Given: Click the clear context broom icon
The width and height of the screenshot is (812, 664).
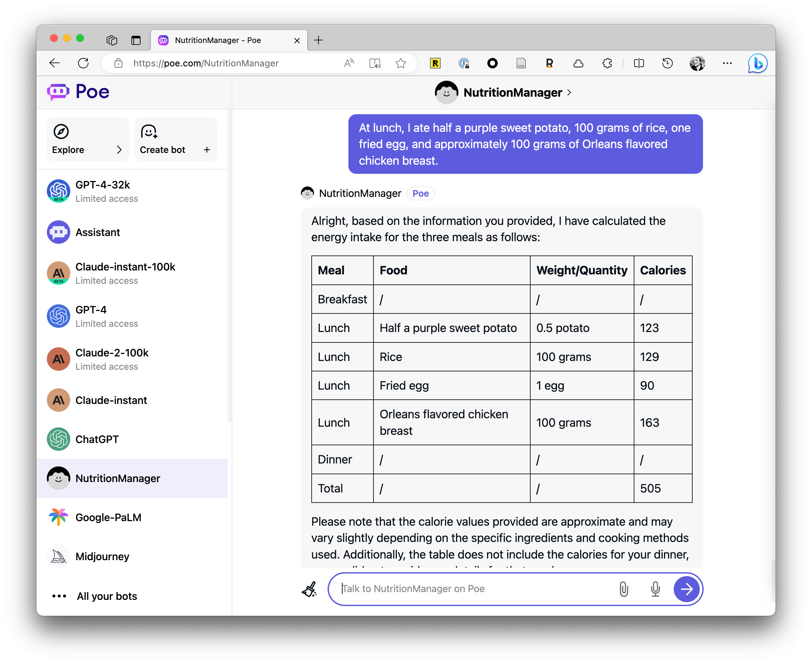Looking at the screenshot, I should tap(309, 589).
